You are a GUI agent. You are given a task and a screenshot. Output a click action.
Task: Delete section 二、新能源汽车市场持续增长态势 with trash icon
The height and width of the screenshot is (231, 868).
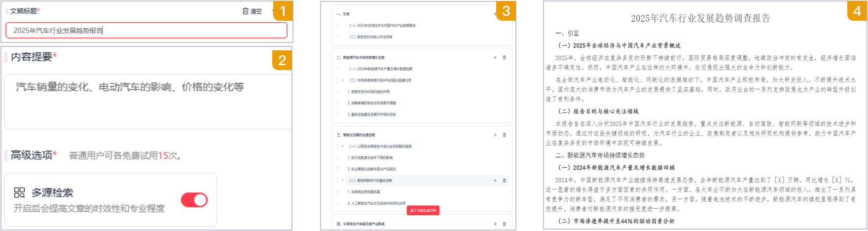pyautogui.click(x=504, y=58)
